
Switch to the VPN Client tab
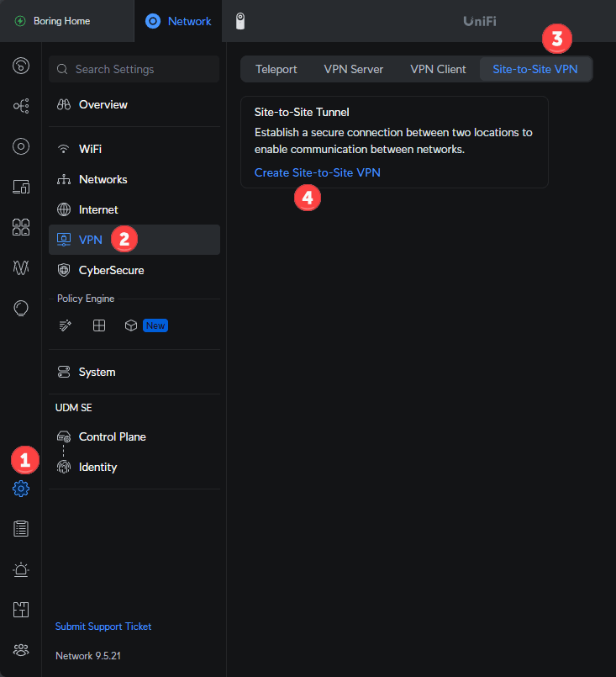(438, 69)
